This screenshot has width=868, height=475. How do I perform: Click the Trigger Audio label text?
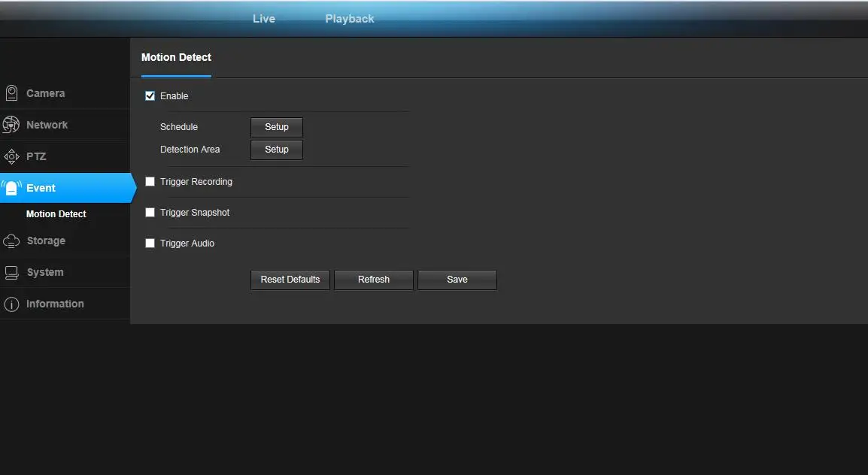coord(187,244)
